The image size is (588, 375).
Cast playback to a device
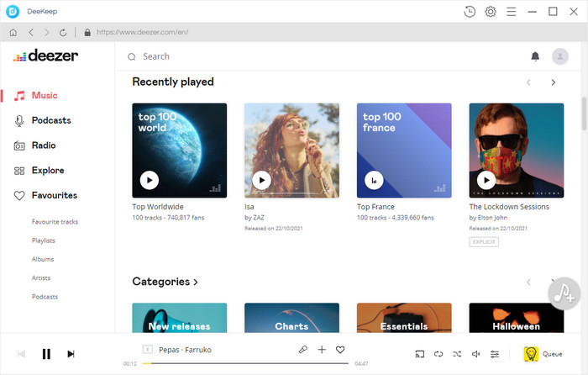[420, 354]
